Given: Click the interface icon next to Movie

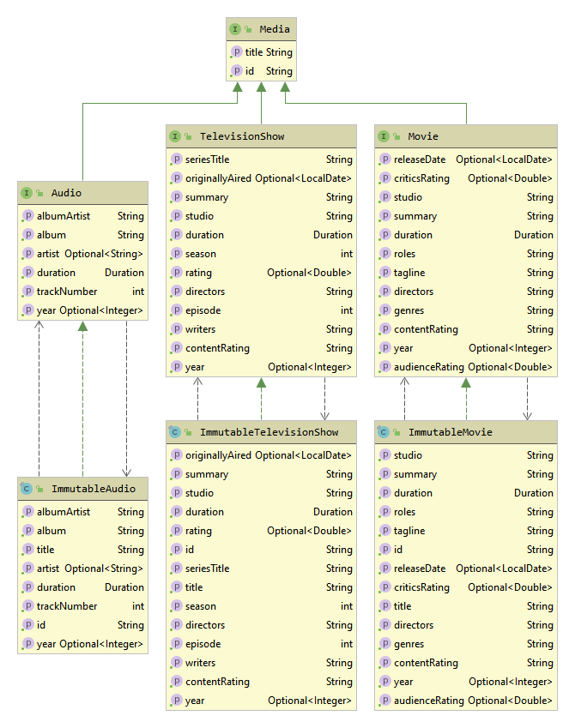Looking at the screenshot, I should point(384,136).
